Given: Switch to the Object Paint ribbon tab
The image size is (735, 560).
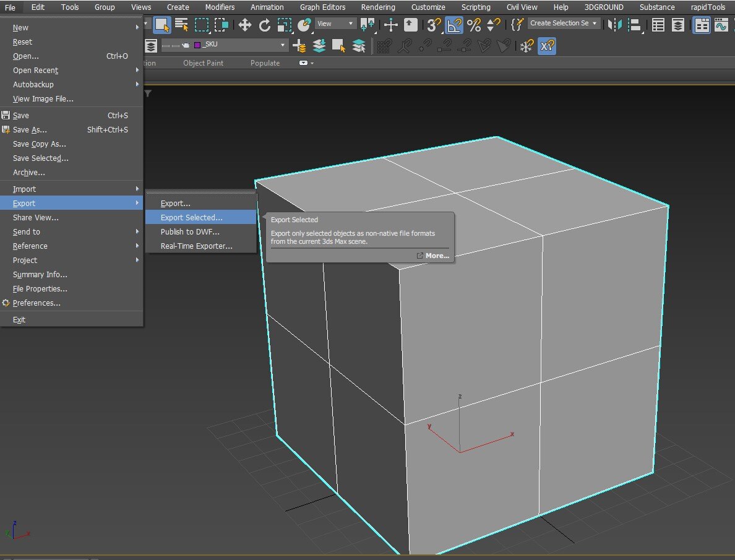Looking at the screenshot, I should point(203,62).
